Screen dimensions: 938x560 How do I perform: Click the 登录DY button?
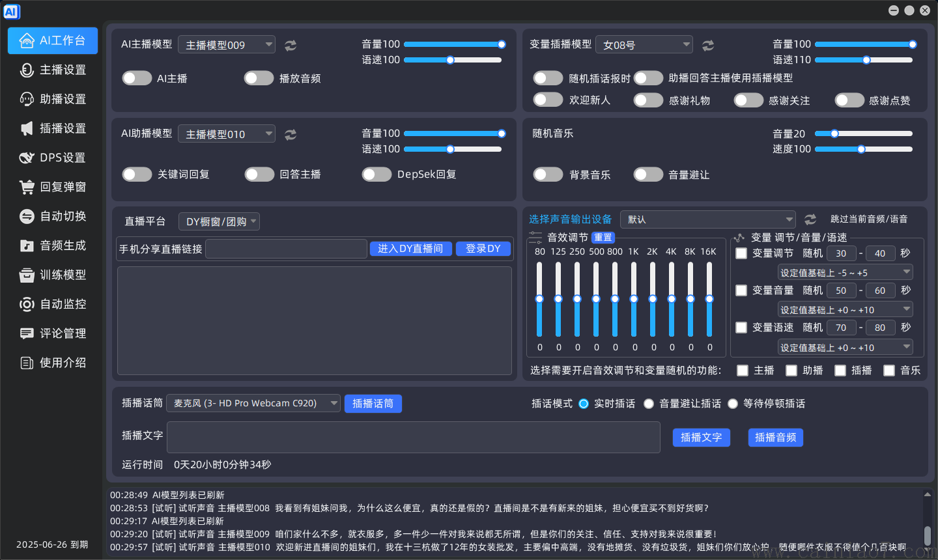(x=483, y=249)
